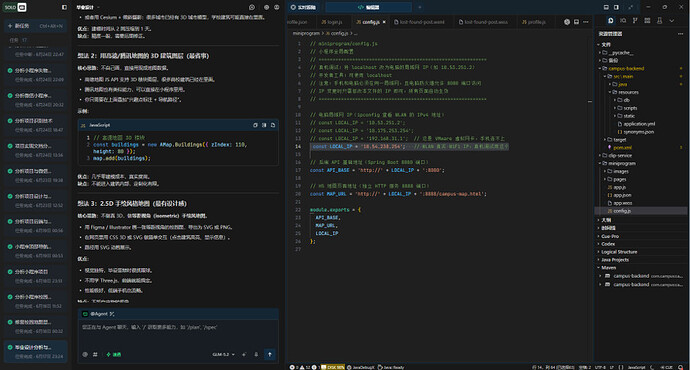Copy the JavaScript code block
Image resolution: width=690 pixels, height=370 pixels.
point(255,125)
